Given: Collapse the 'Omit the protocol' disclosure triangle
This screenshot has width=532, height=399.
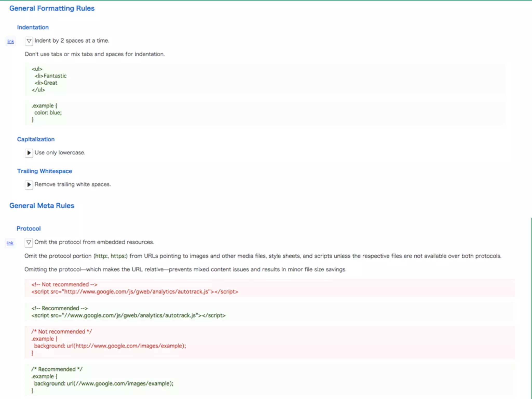Looking at the screenshot, I should point(29,242).
